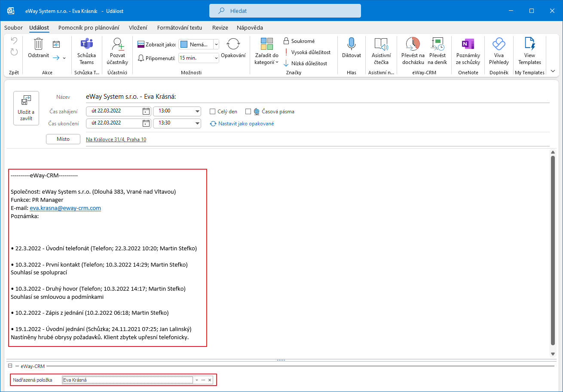This screenshot has width=563, height=392.
Task: Delete the event with Odstranit
Action: [39, 48]
